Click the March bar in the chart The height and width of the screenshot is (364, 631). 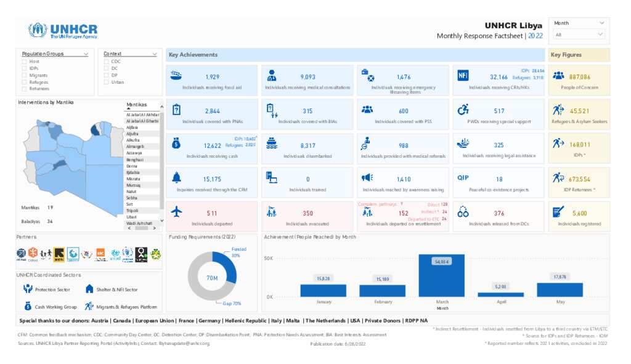441,275
